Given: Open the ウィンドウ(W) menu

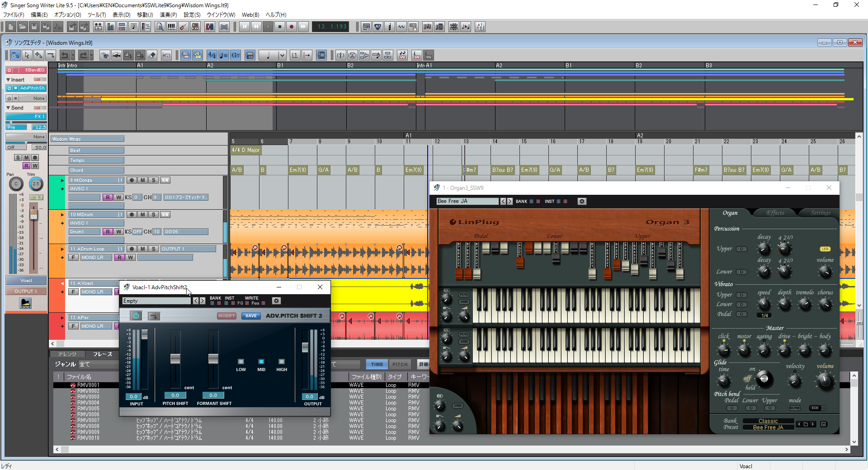Looking at the screenshot, I should click(x=221, y=14).
